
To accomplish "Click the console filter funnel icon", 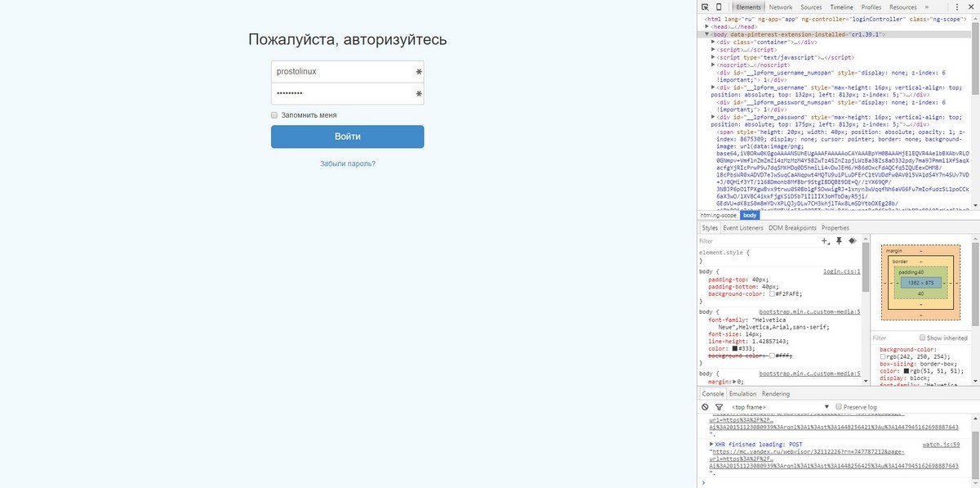I will pos(719,406).
